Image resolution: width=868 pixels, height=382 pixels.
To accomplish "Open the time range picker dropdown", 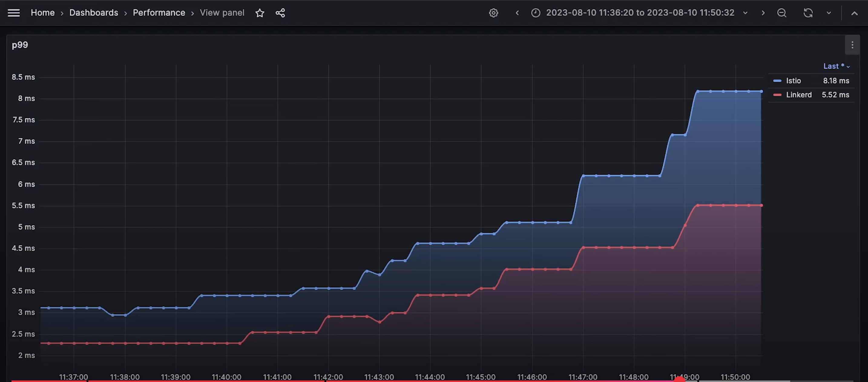I will point(639,13).
